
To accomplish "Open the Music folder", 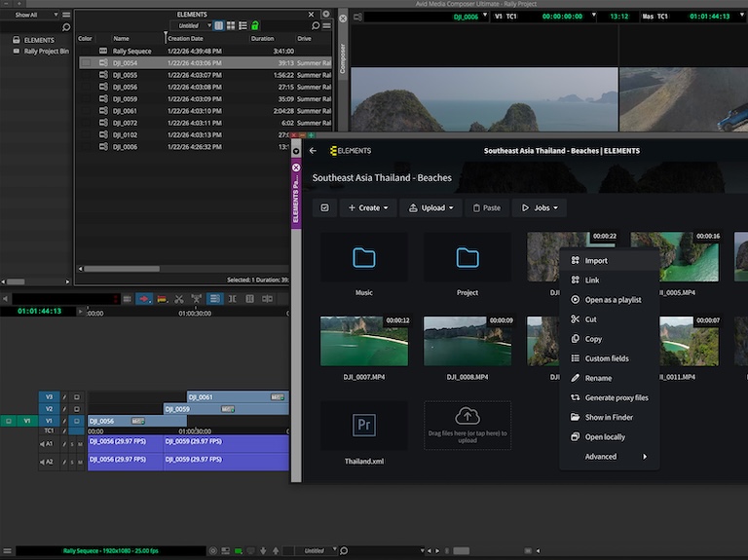I will coord(364,264).
